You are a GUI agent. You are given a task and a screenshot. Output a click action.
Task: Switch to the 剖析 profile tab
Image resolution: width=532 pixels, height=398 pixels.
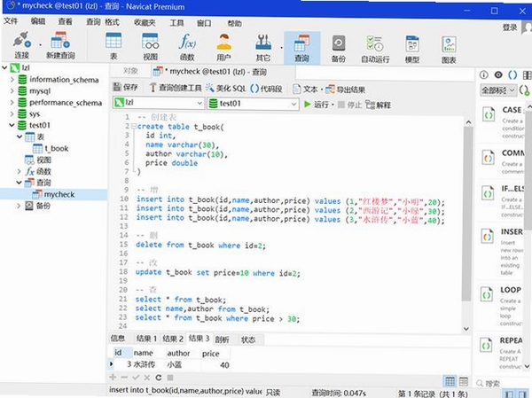[x=223, y=339]
